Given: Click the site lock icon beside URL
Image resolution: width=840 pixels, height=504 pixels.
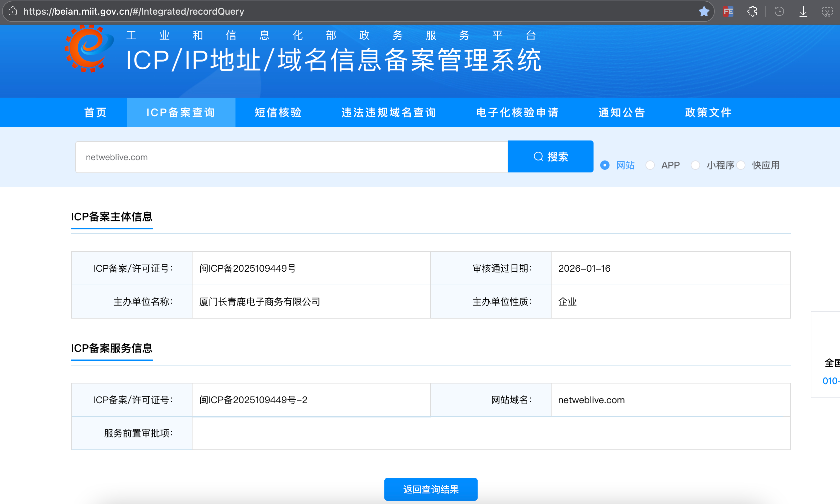Looking at the screenshot, I should click(13, 12).
